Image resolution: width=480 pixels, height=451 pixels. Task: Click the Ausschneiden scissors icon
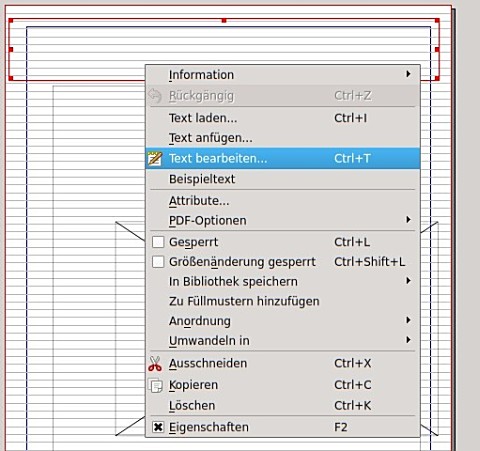pos(155,364)
